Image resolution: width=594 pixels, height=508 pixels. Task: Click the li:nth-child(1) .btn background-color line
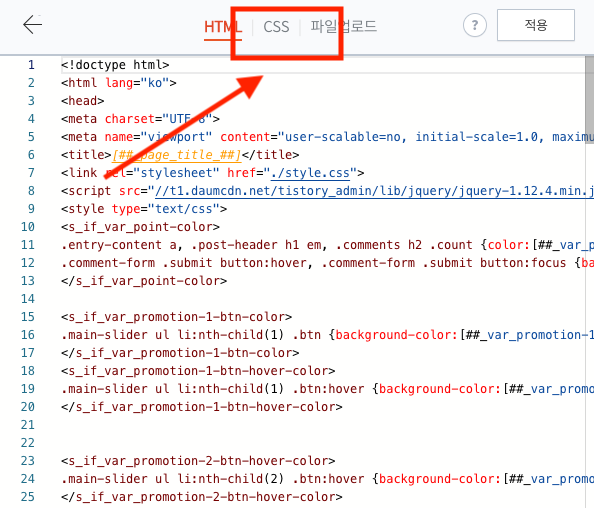pos(327,334)
